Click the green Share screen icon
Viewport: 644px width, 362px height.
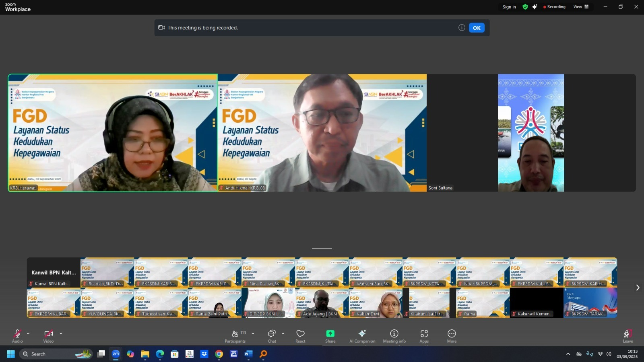click(330, 334)
